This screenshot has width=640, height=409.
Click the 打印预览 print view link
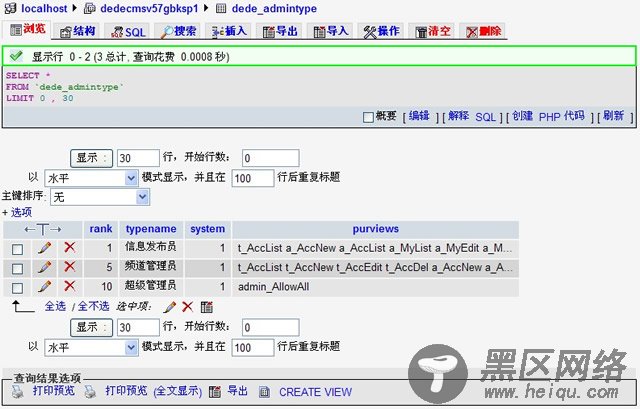point(54,391)
